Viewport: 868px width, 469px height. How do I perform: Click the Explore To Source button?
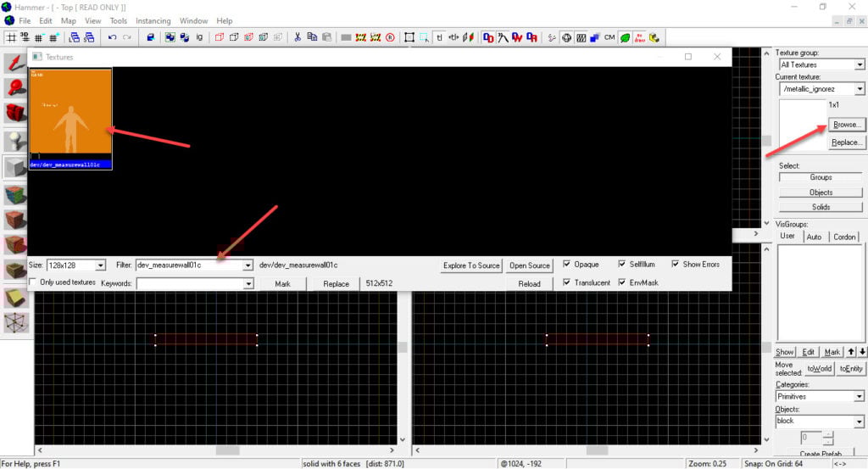click(x=471, y=265)
